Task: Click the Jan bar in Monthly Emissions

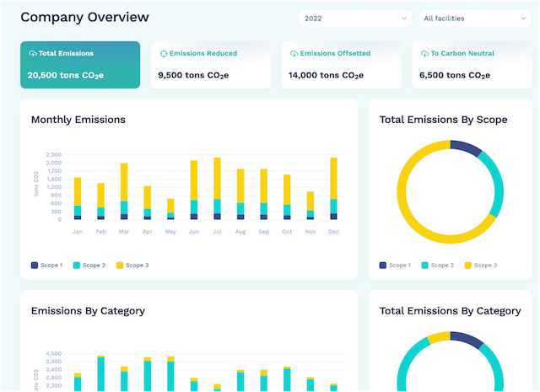Action: [x=78, y=199]
